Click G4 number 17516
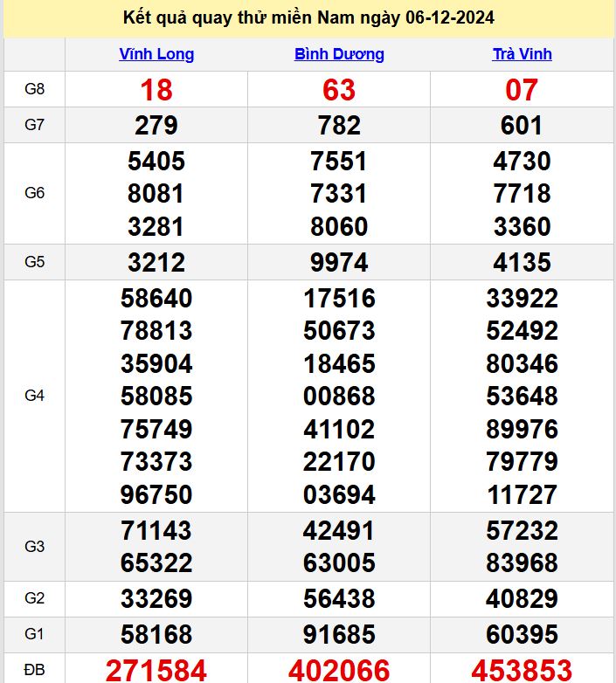Screen dimensions: 616x683 pos(339,299)
